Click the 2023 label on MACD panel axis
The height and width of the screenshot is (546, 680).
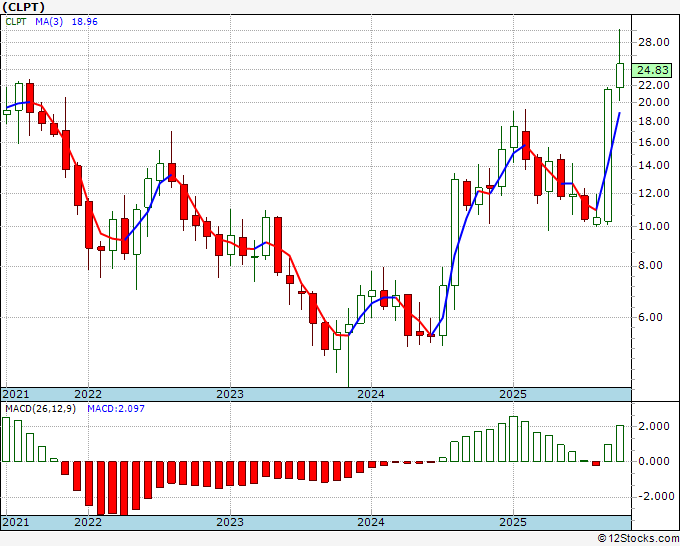(230, 522)
